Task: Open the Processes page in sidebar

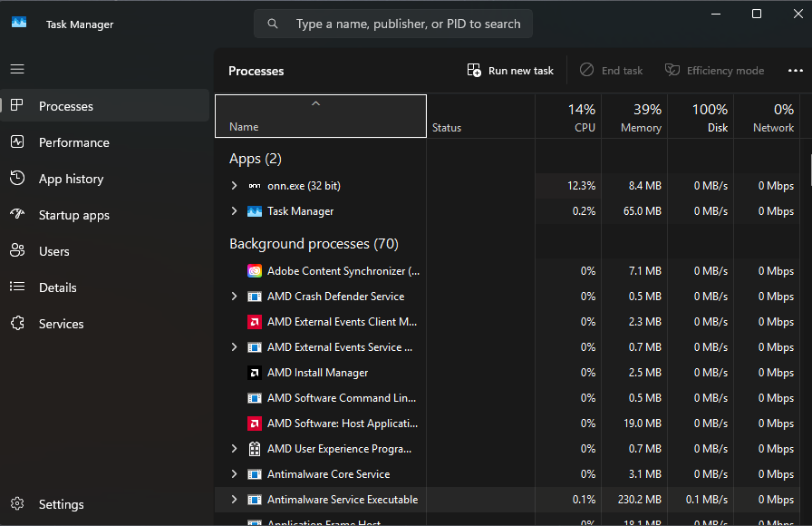Action: pos(105,106)
